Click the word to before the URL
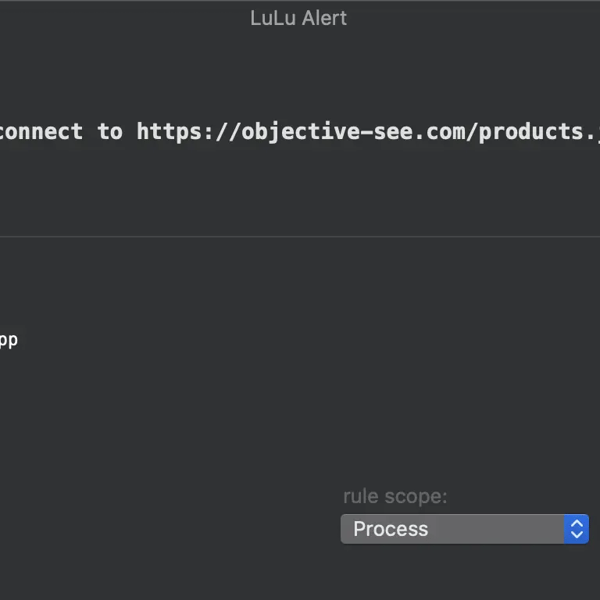 point(110,132)
